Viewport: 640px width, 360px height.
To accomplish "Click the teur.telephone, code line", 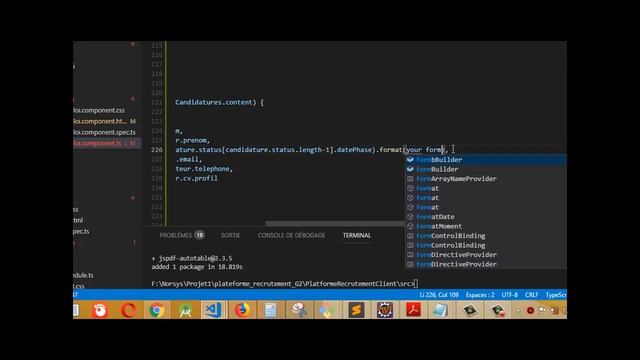I will click(x=204, y=169).
